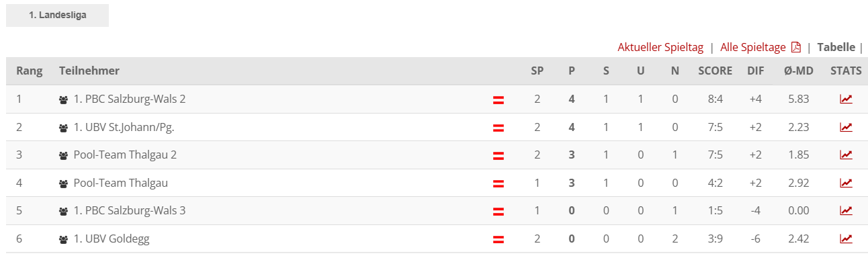Click the PDF icon beside Alle Spieltage
The image size is (868, 254).
(796, 47)
